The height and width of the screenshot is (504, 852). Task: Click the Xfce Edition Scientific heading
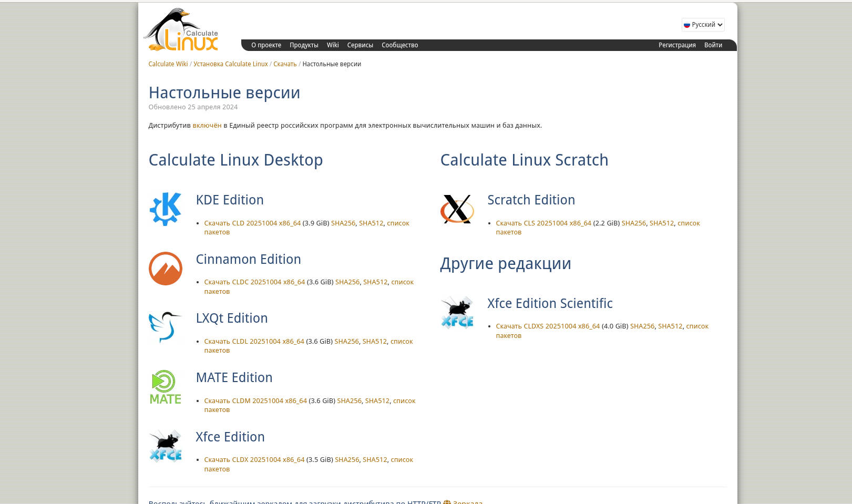[x=550, y=304]
